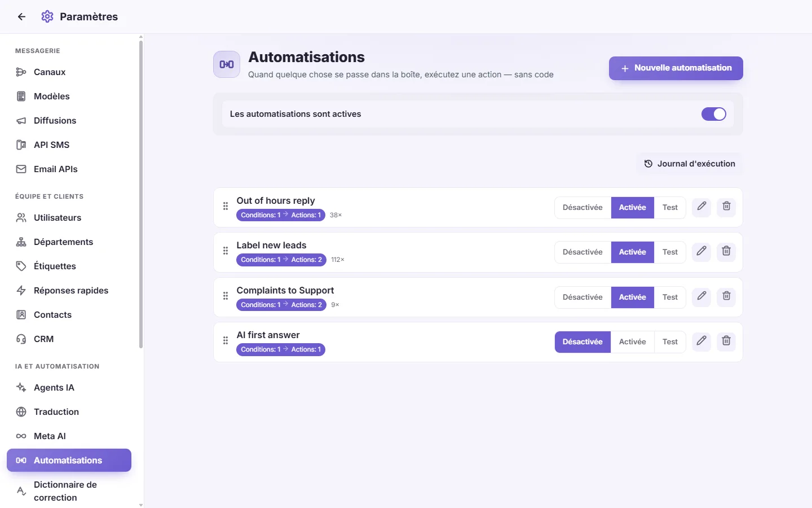The image size is (812, 508).
Task: Create a Nouvelle automatisation
Action: coord(676,68)
